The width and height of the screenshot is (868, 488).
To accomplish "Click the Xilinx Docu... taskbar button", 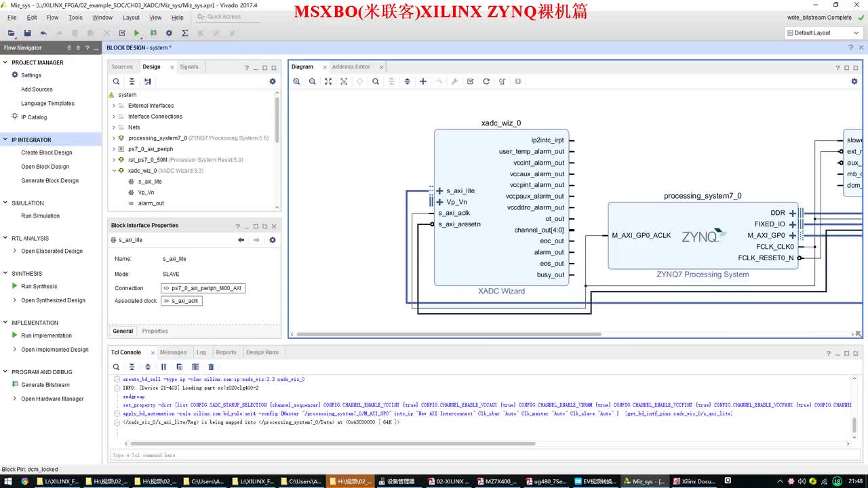I will pos(695,481).
